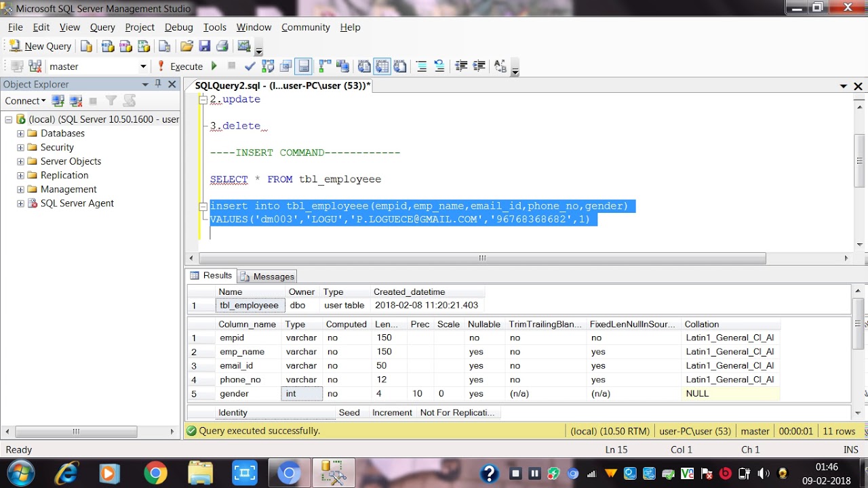Image resolution: width=868 pixels, height=488 pixels.
Task: Click Specify Values for Template Parameters icon
Action: tap(500, 66)
